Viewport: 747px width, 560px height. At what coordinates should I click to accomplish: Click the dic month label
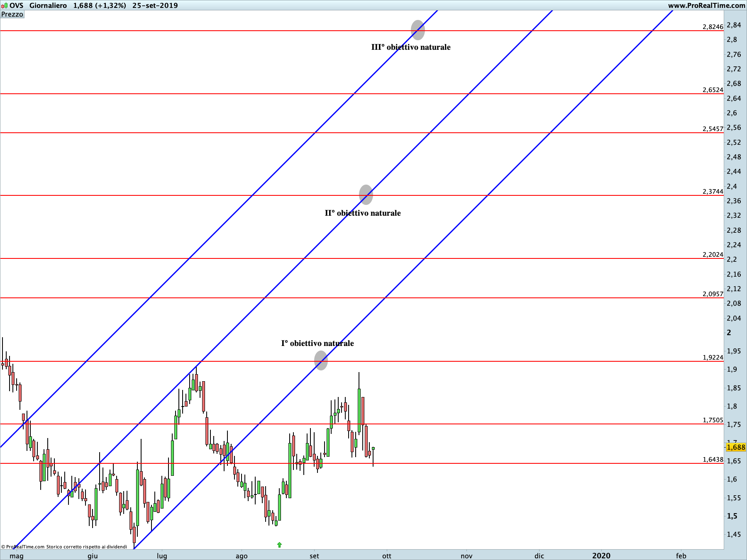539,556
